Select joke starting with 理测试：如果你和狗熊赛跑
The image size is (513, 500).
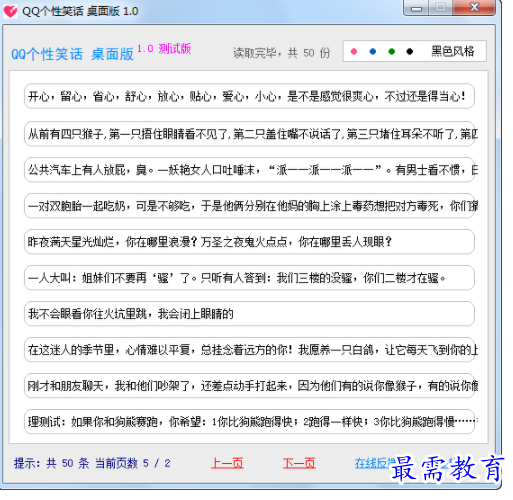pos(249,422)
